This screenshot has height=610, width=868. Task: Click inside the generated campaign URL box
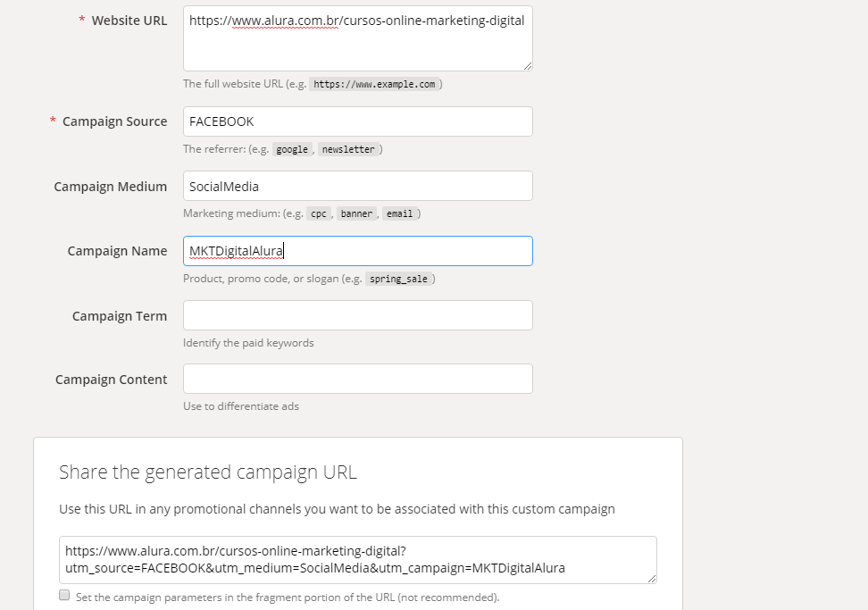point(357,560)
